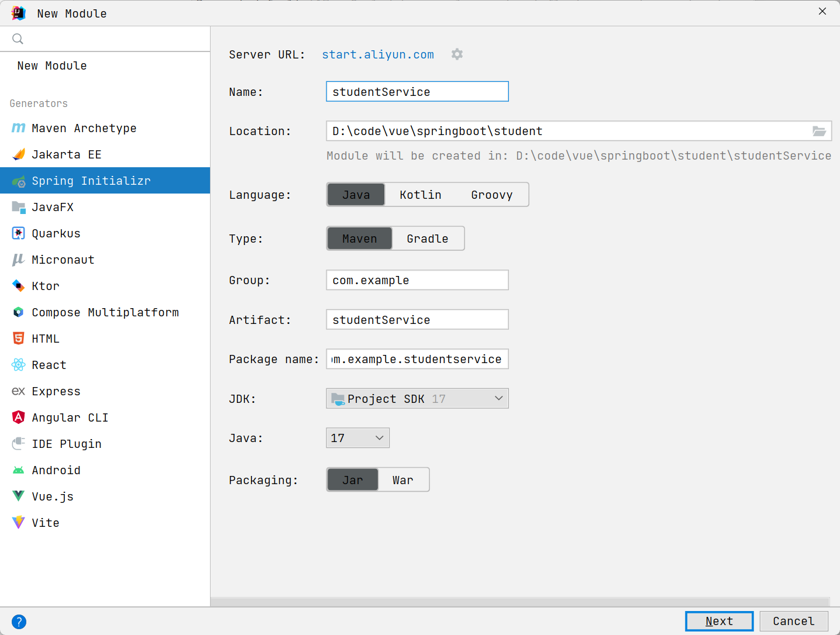This screenshot has height=635, width=840.
Task: Click the Generators section heading
Action: click(x=39, y=103)
